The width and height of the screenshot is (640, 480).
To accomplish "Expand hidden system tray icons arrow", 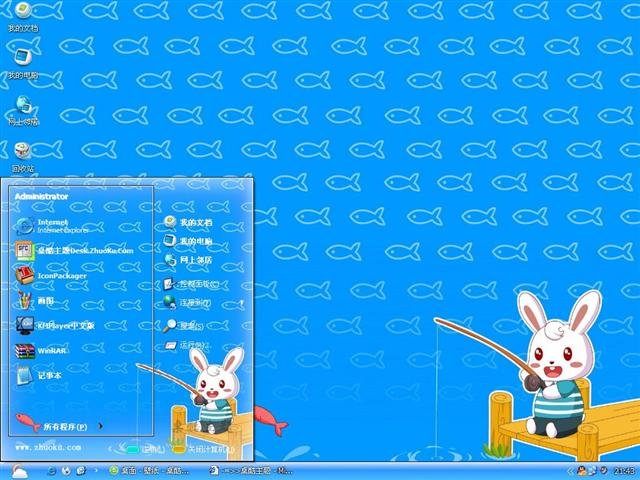I will (571, 471).
